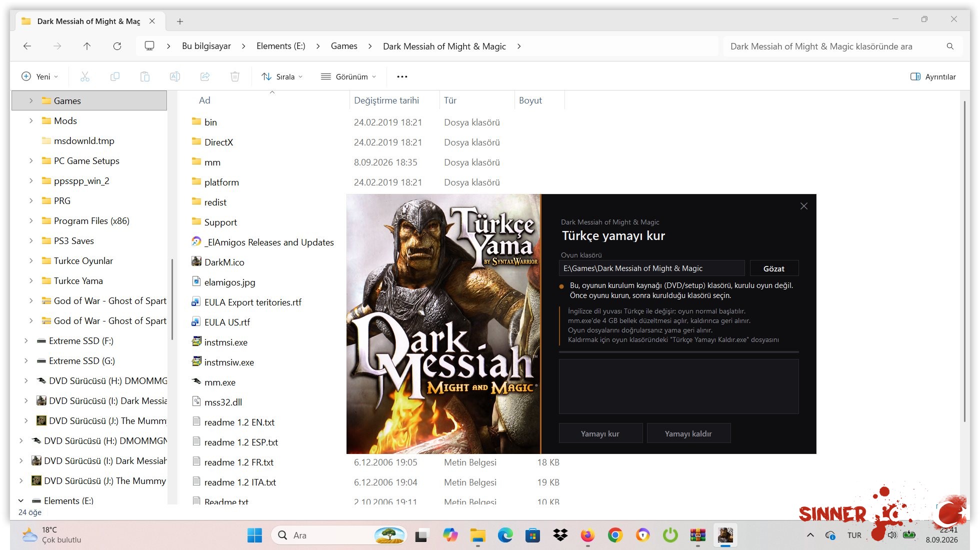The image size is (980, 550).
Task: Expand the Turkce Yama tree node
Action: [x=31, y=280]
